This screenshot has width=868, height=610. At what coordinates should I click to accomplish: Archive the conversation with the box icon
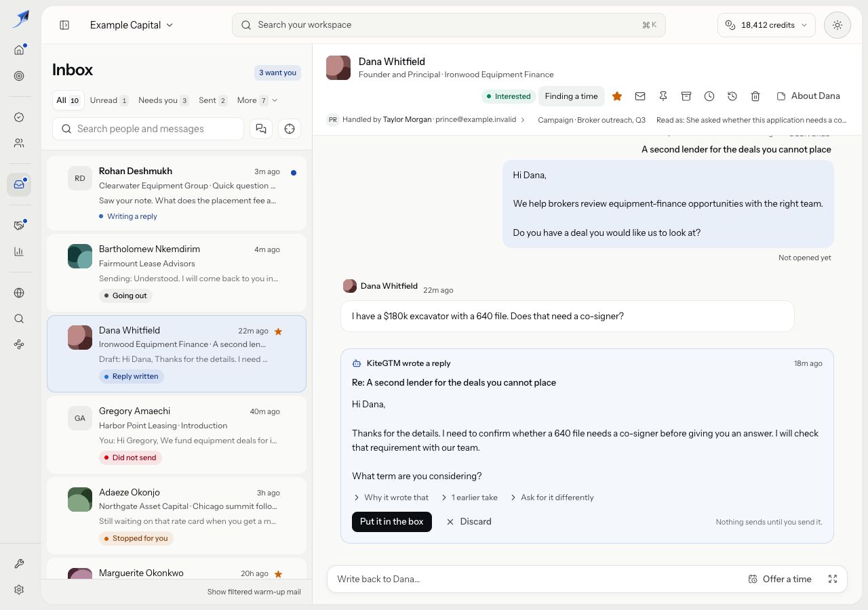[686, 96]
